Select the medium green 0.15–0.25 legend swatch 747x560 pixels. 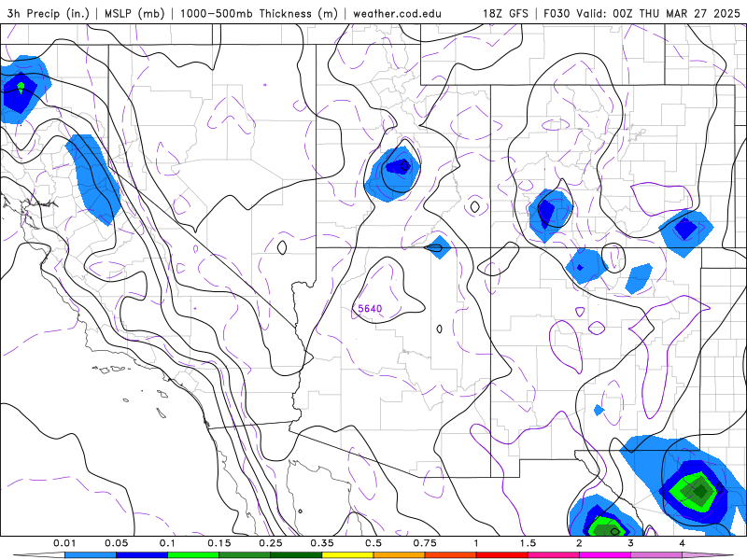245,555
